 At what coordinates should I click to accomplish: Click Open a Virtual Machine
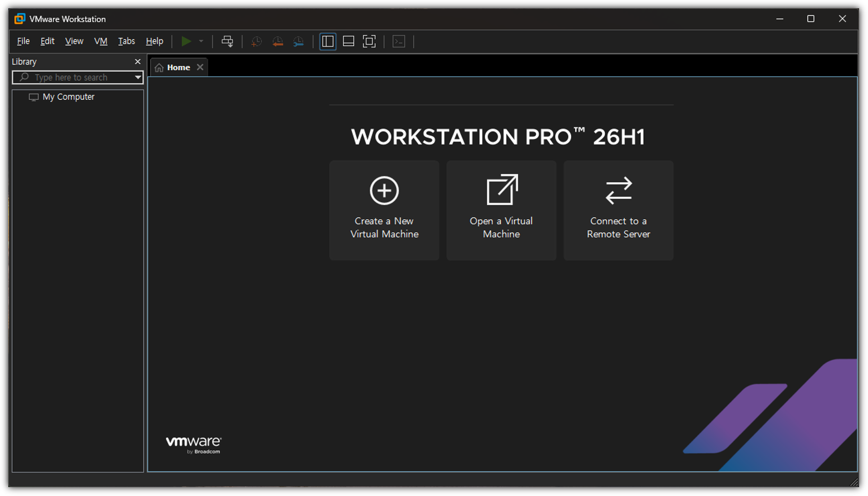[501, 210]
